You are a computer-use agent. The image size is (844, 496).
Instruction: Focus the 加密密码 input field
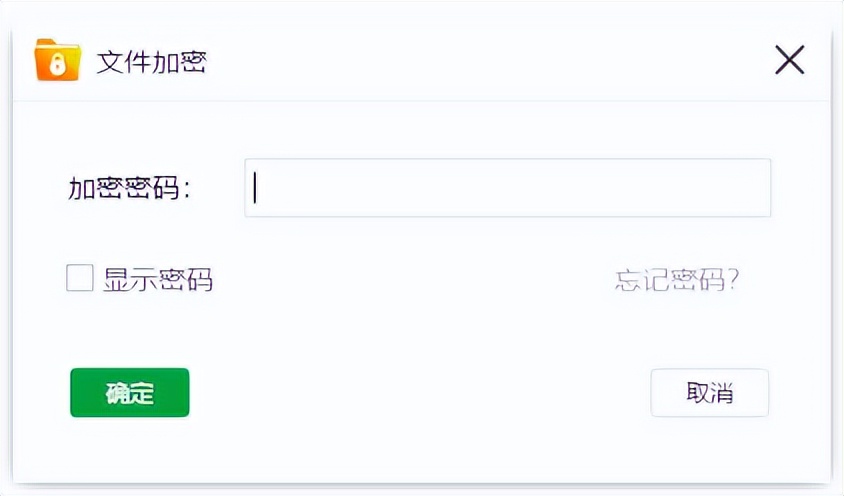(508, 188)
